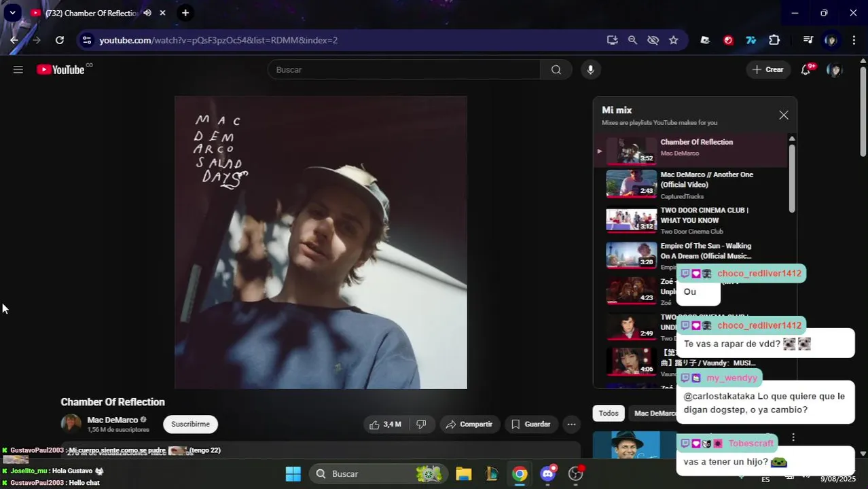Image resolution: width=868 pixels, height=489 pixels.
Task: Open options for the recommended video
Action: pos(793,437)
